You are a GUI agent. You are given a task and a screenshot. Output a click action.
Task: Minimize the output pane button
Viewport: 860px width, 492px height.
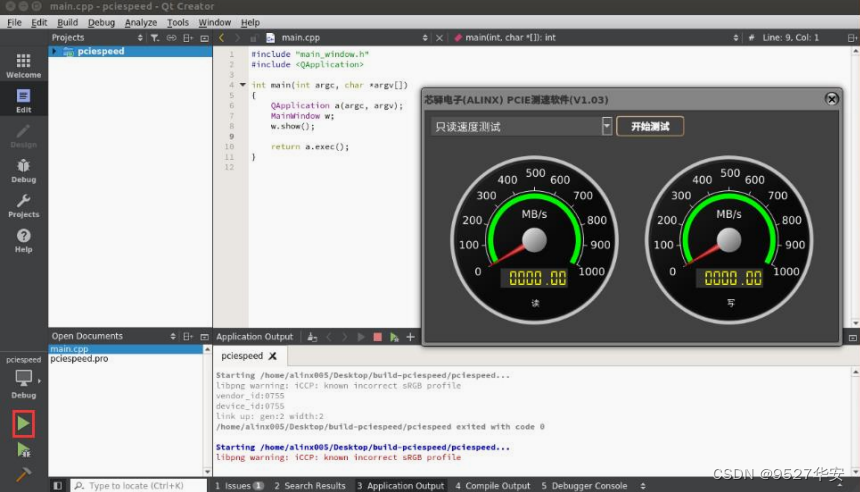pyautogui.click(x=852, y=337)
